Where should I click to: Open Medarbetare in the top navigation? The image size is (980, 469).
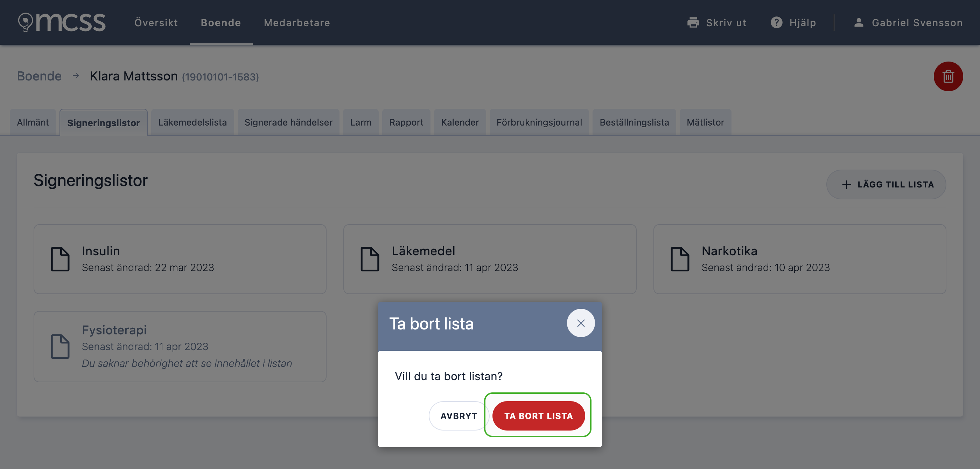point(297,22)
